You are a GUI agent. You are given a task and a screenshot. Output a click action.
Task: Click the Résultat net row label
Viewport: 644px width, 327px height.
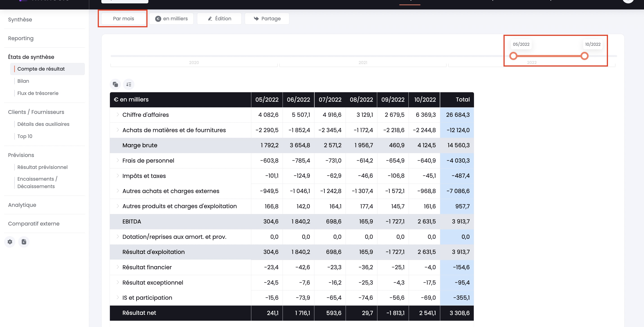[139, 313]
